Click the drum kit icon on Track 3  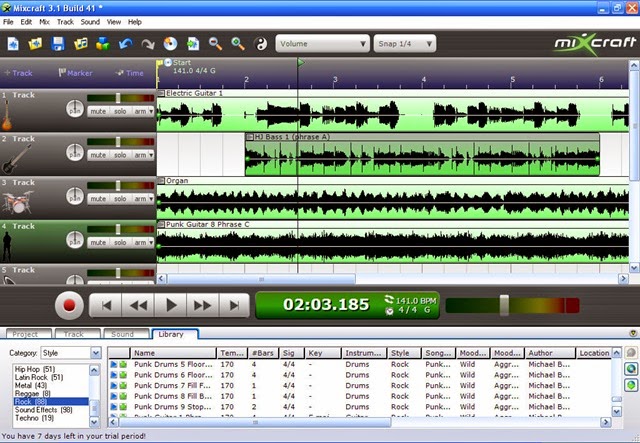17,203
